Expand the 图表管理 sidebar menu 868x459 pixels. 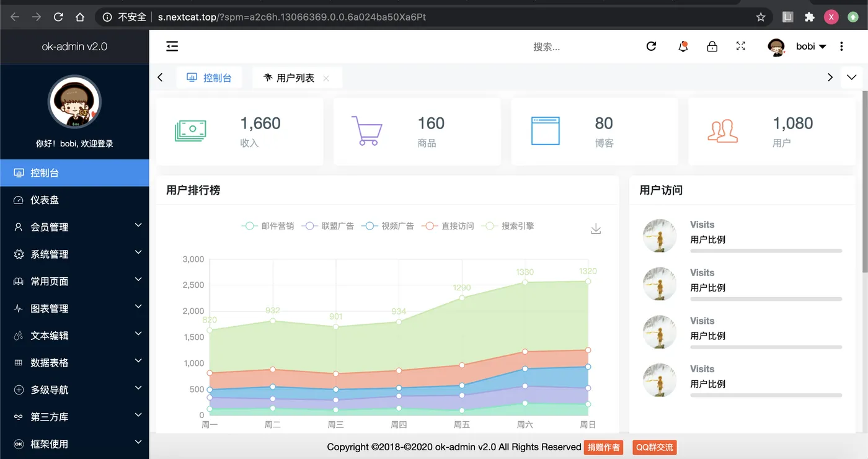click(x=74, y=308)
